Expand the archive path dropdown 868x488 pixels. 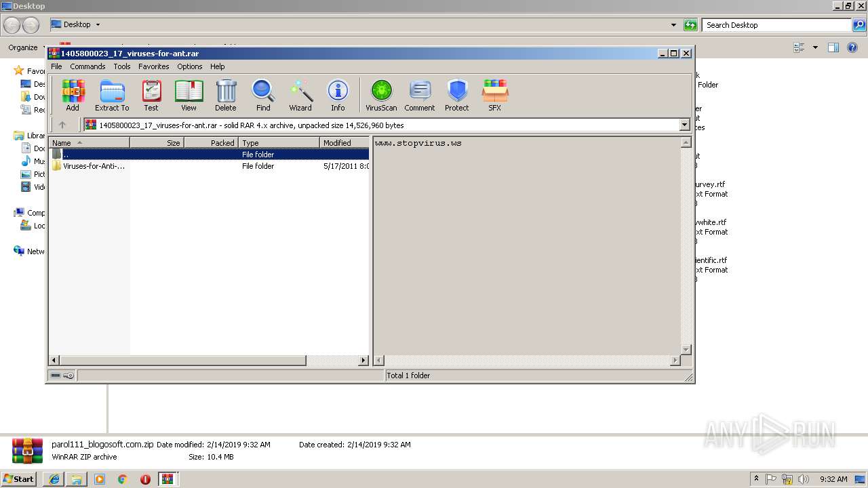(684, 125)
